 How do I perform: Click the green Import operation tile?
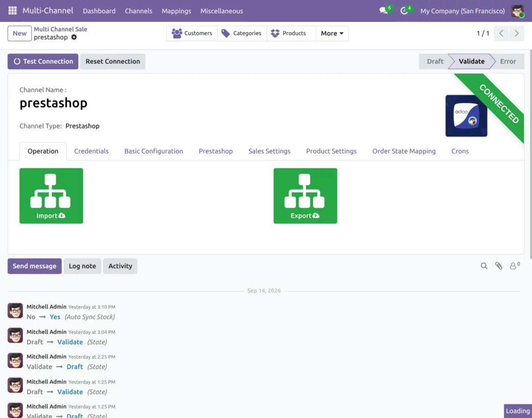coord(51,196)
